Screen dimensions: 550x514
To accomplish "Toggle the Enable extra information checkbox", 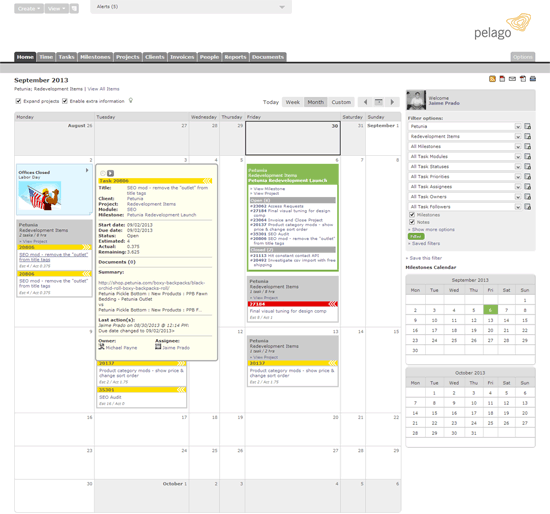I will (65, 101).
